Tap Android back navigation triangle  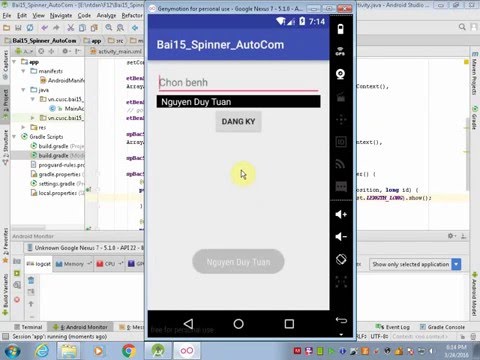pyautogui.click(x=188, y=324)
